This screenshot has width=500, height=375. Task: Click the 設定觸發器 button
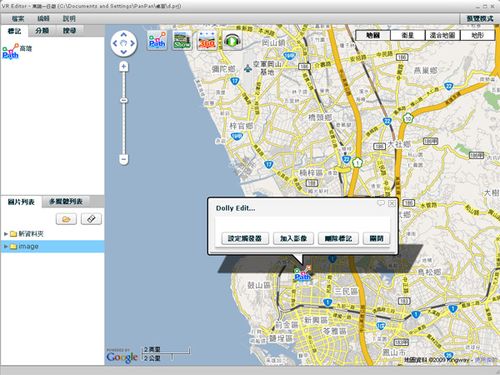point(245,238)
